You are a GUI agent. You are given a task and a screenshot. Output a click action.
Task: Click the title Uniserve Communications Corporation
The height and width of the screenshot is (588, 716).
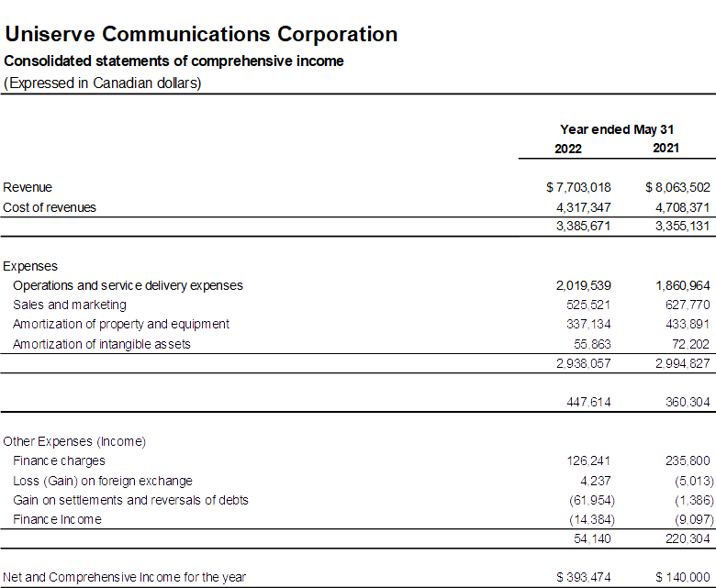click(x=201, y=35)
